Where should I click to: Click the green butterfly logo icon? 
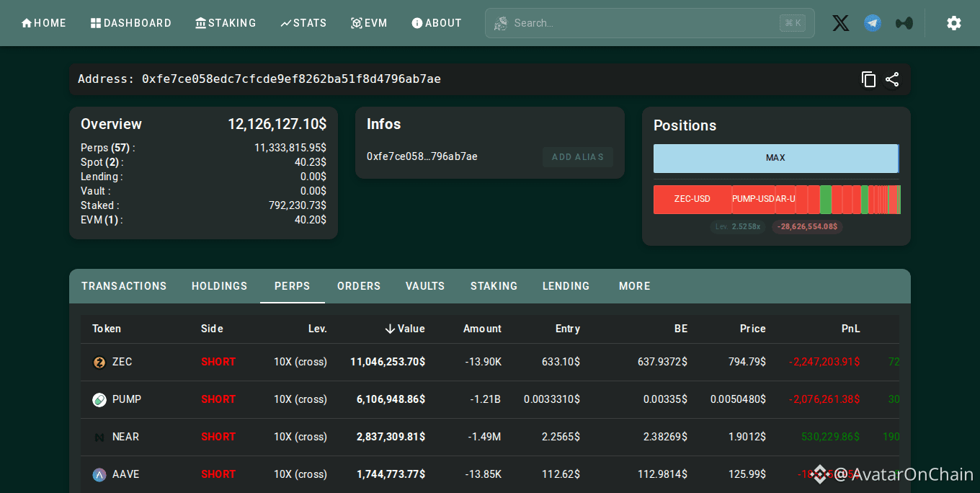click(904, 23)
